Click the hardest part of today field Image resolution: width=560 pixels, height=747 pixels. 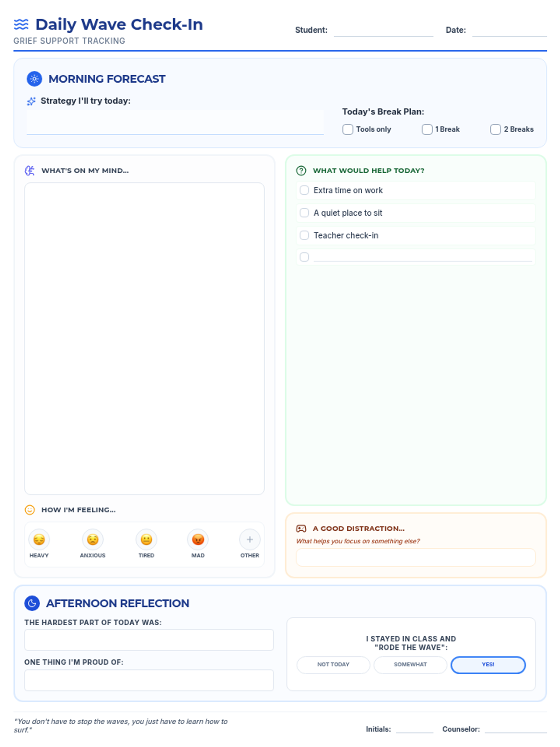[149, 640]
